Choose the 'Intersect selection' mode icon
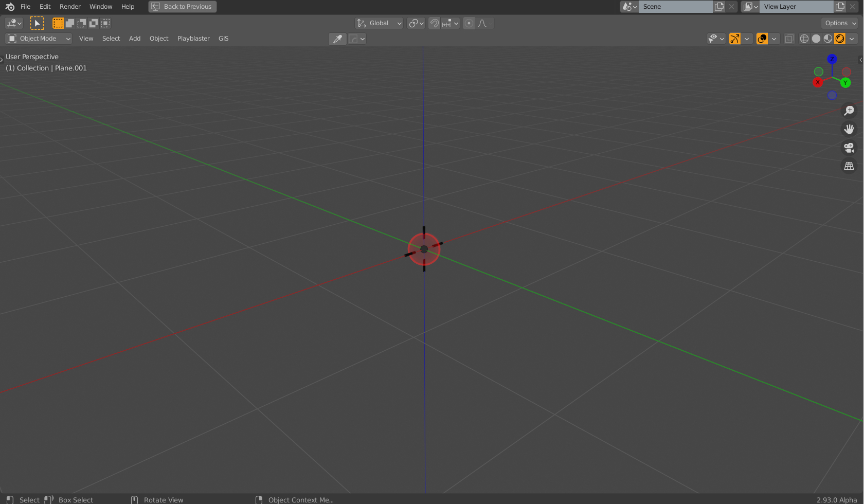This screenshot has width=864, height=504. click(x=105, y=23)
